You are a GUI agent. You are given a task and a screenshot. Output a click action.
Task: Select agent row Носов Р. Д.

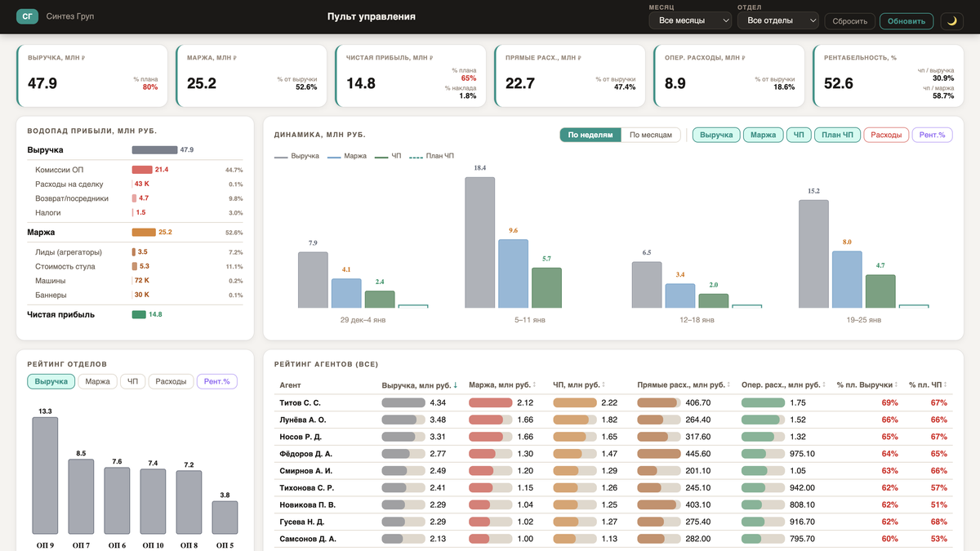(x=613, y=437)
